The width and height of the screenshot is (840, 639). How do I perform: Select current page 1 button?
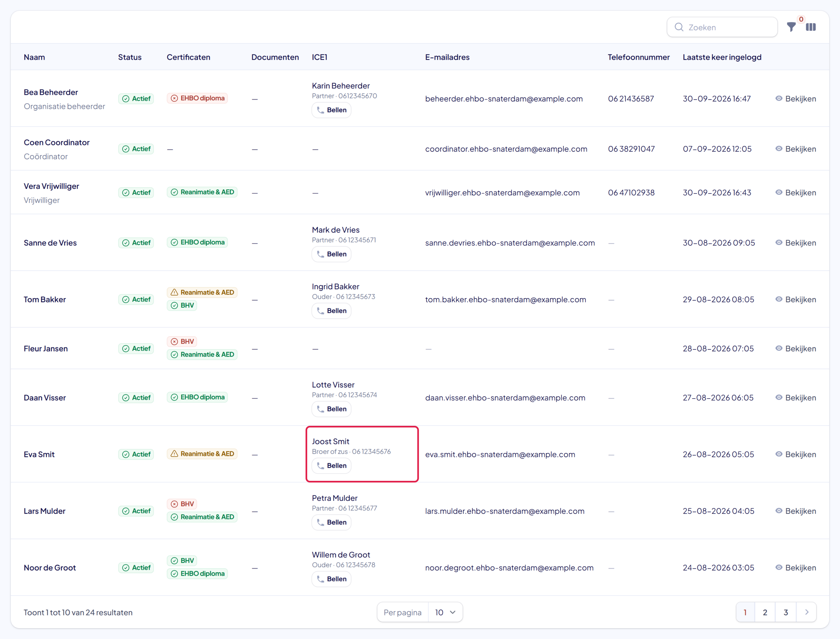[x=745, y=612]
